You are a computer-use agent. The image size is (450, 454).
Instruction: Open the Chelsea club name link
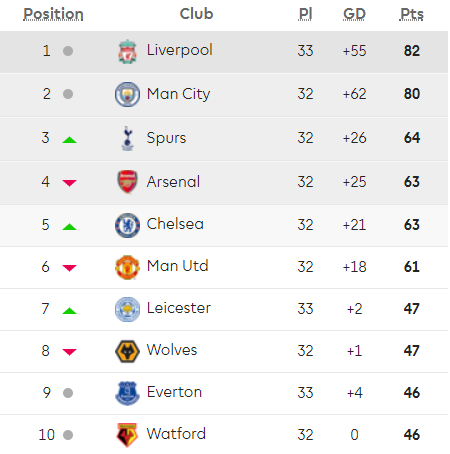(175, 224)
